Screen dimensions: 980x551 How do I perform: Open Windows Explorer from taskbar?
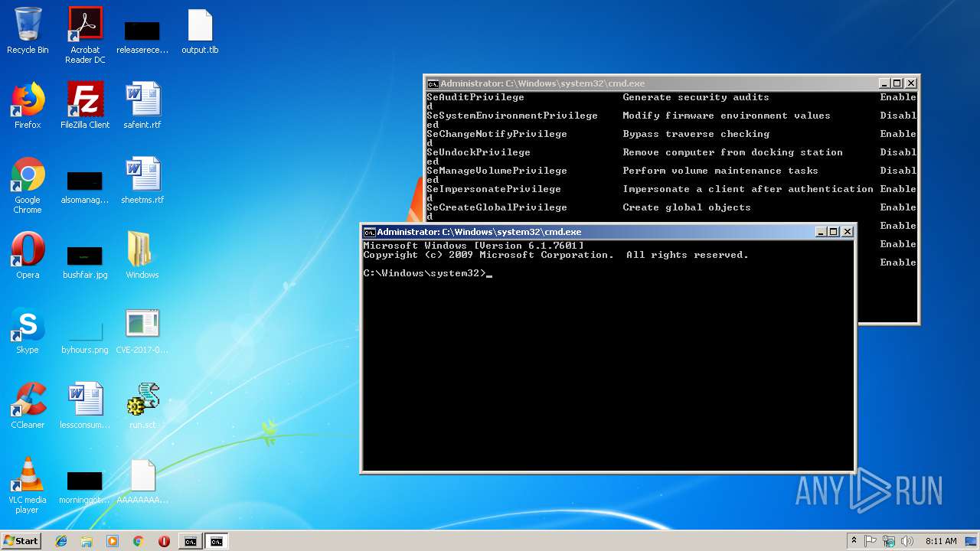(87, 541)
